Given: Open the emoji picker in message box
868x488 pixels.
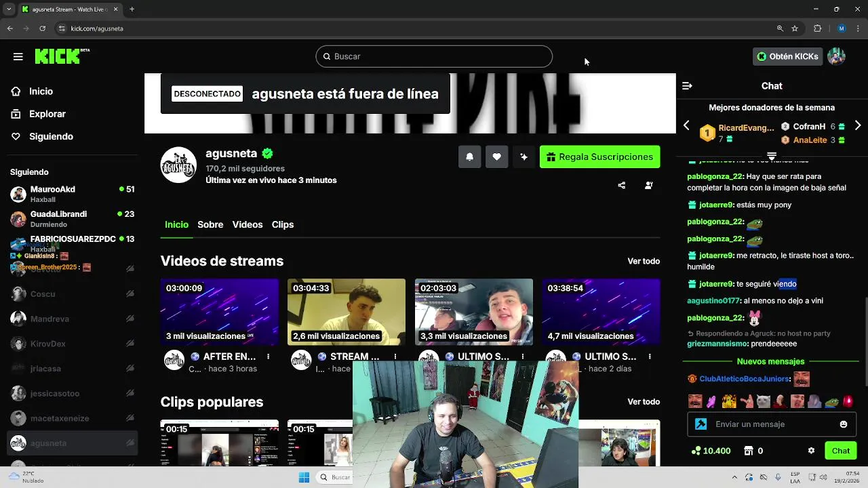Looking at the screenshot, I should tap(844, 424).
